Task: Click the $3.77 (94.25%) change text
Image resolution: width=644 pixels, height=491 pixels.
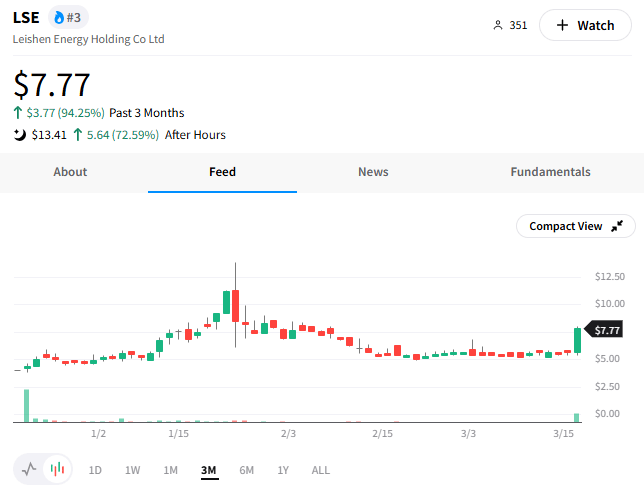Action: coord(66,113)
